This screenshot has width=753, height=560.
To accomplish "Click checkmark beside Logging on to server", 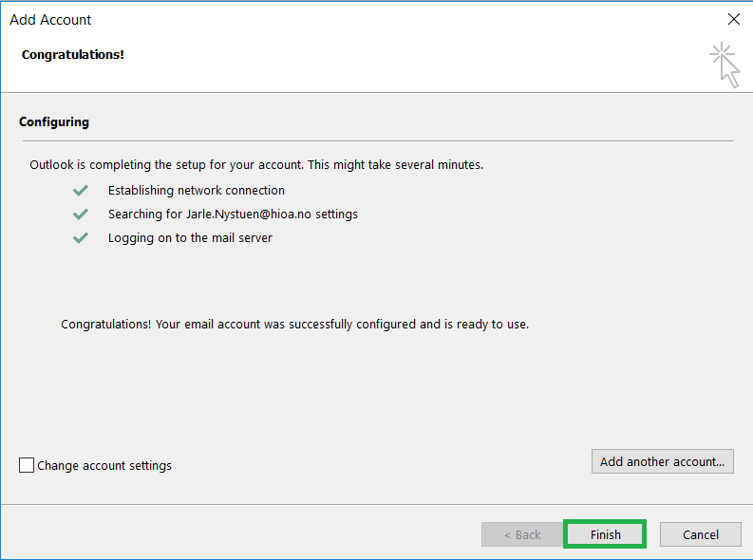I will click(80, 238).
